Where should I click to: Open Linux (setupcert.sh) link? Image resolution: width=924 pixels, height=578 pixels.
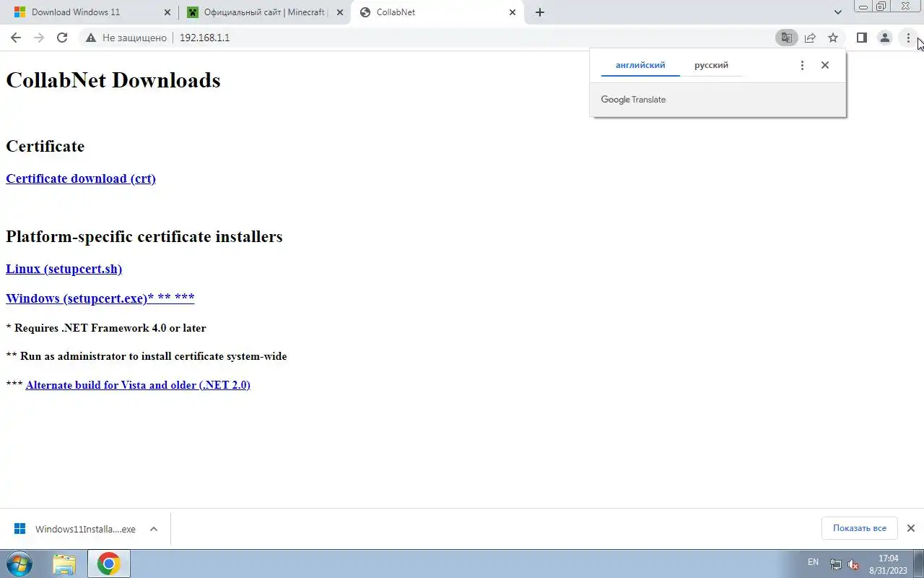(64, 269)
